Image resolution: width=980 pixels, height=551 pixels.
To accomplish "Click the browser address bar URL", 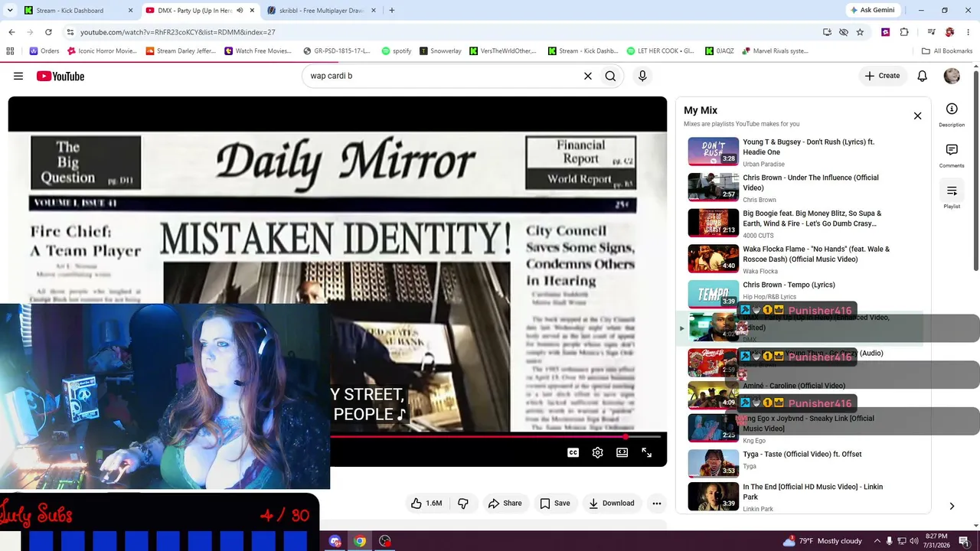I will (178, 32).
